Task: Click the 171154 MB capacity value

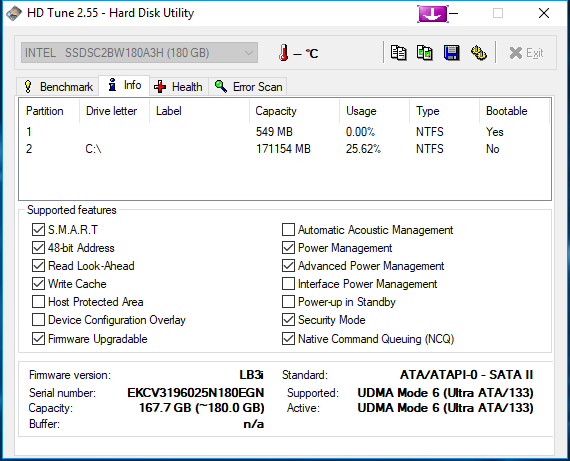Action: pyautogui.click(x=283, y=149)
